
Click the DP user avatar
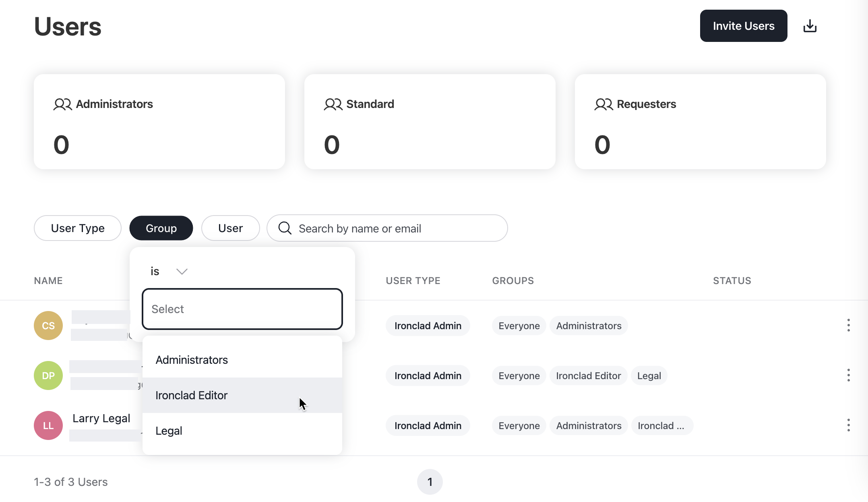pyautogui.click(x=48, y=375)
